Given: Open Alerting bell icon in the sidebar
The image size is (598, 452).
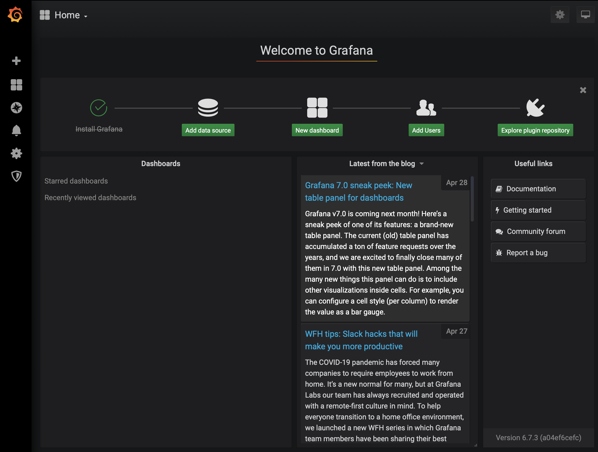Looking at the screenshot, I should 16,130.
